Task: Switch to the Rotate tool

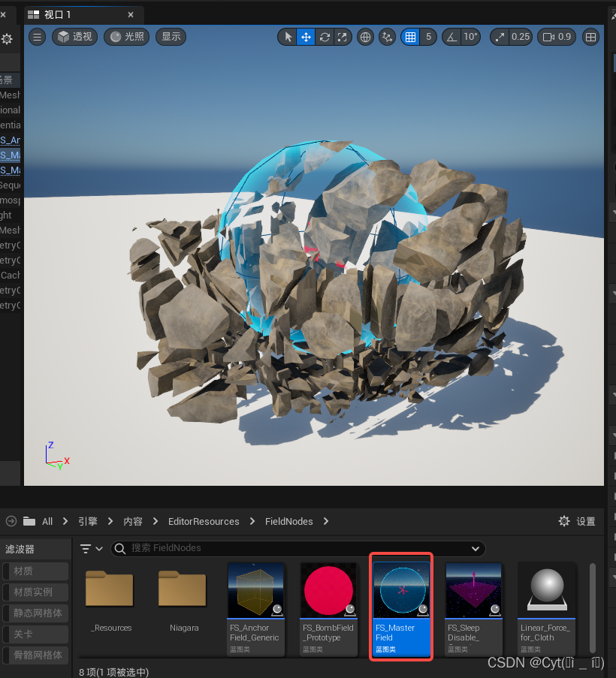Action: click(x=324, y=37)
